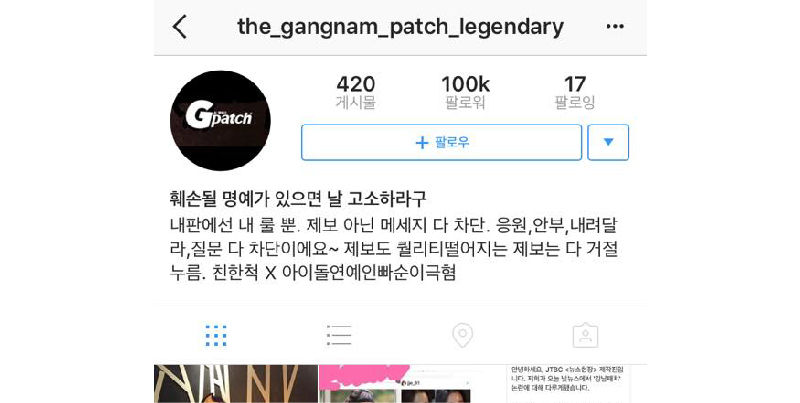Open the three-dot options menu
The image size is (800, 403).
615,27
